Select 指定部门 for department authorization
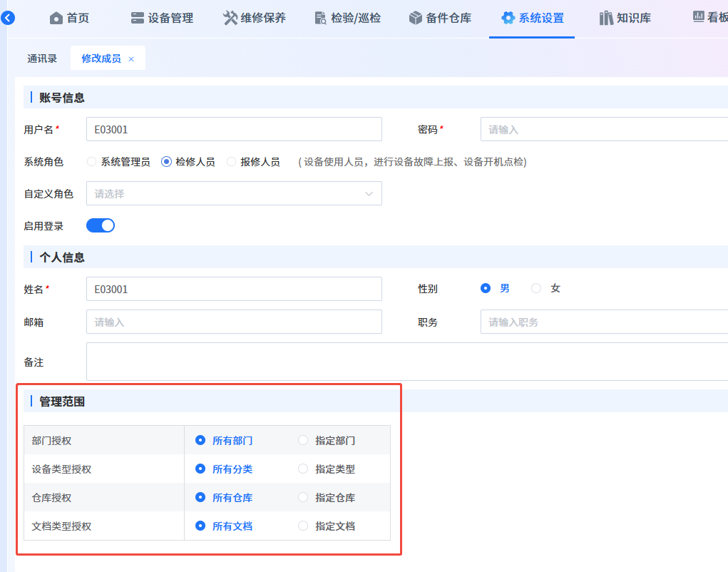The width and height of the screenshot is (728, 572). point(303,441)
